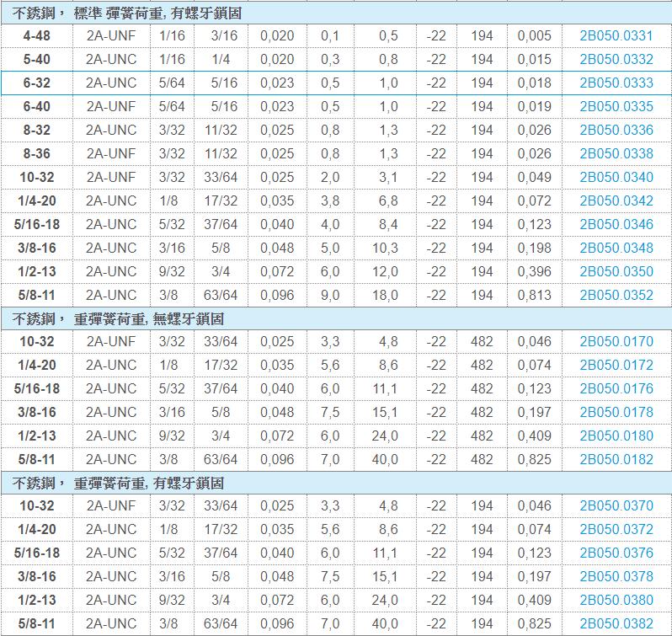Select thread size 5/16-18 in the standard spring section
Image resolution: width=672 pixels, height=636 pixels.
(x=37, y=224)
